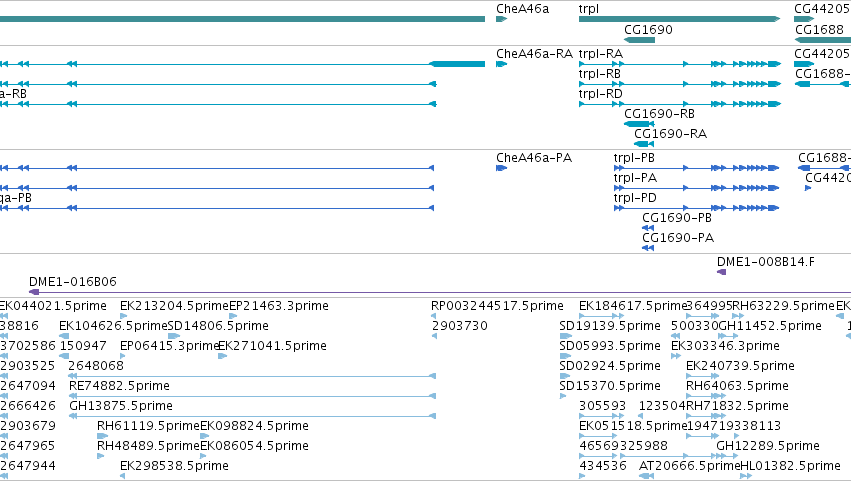The height and width of the screenshot is (481, 851).
Task: Select the trpl-PA protein label
Action: [635, 178]
